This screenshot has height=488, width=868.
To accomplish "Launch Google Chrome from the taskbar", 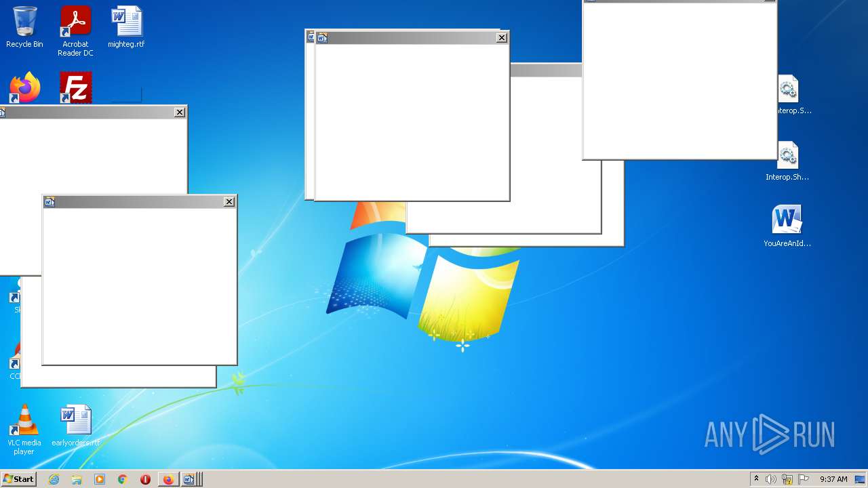I will point(123,479).
